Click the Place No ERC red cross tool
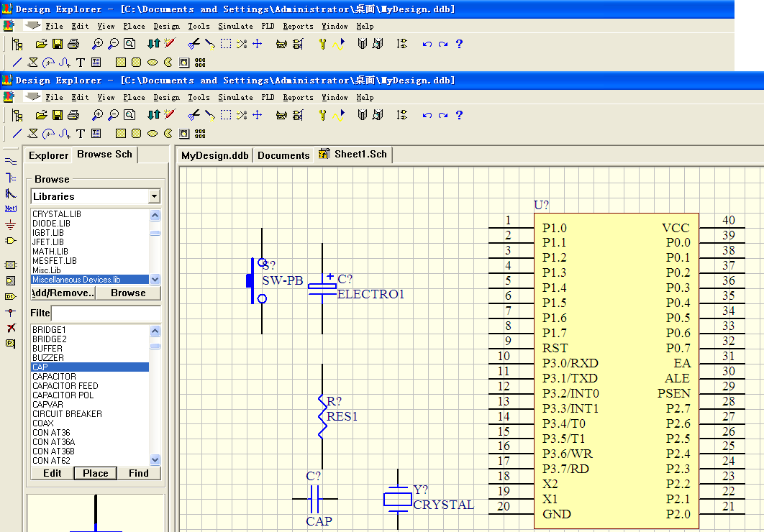This screenshot has height=532, width=764. click(x=11, y=328)
